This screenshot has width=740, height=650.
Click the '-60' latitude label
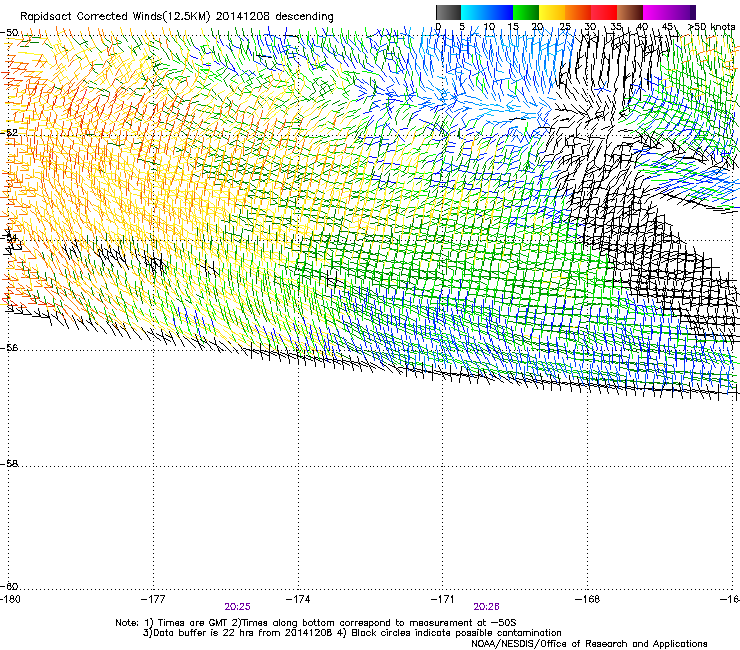click(9, 587)
